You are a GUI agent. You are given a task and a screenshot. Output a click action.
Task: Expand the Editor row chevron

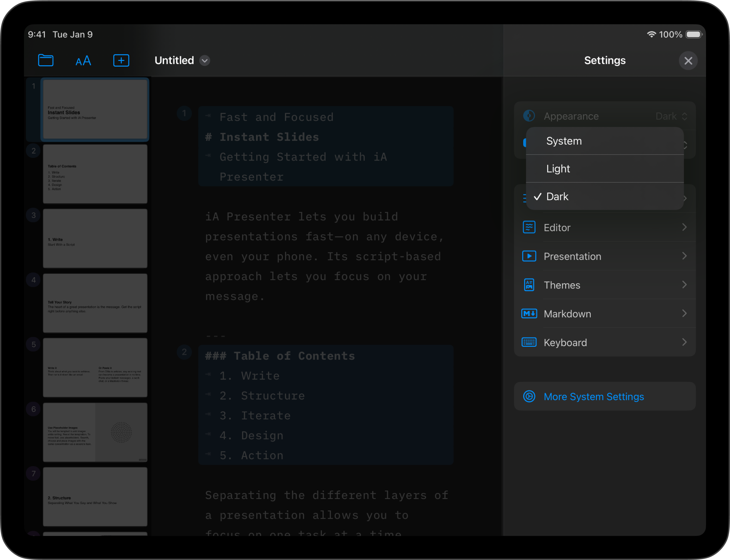(684, 227)
